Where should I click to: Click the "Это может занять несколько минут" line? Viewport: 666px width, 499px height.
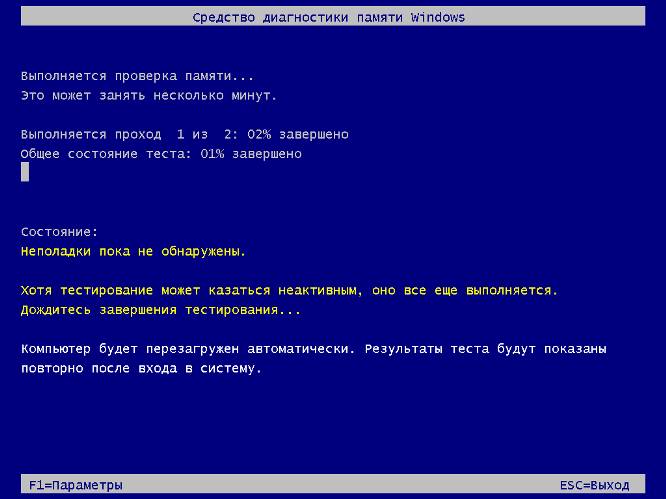click(x=148, y=95)
